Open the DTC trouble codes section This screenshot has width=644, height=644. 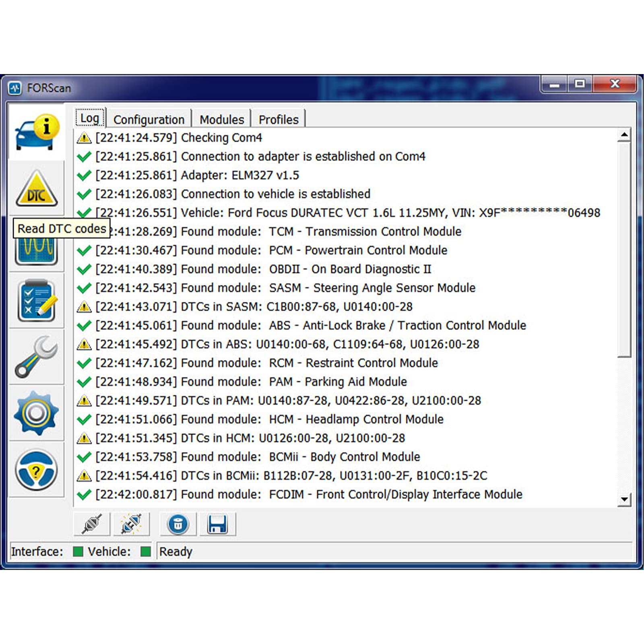[37, 189]
